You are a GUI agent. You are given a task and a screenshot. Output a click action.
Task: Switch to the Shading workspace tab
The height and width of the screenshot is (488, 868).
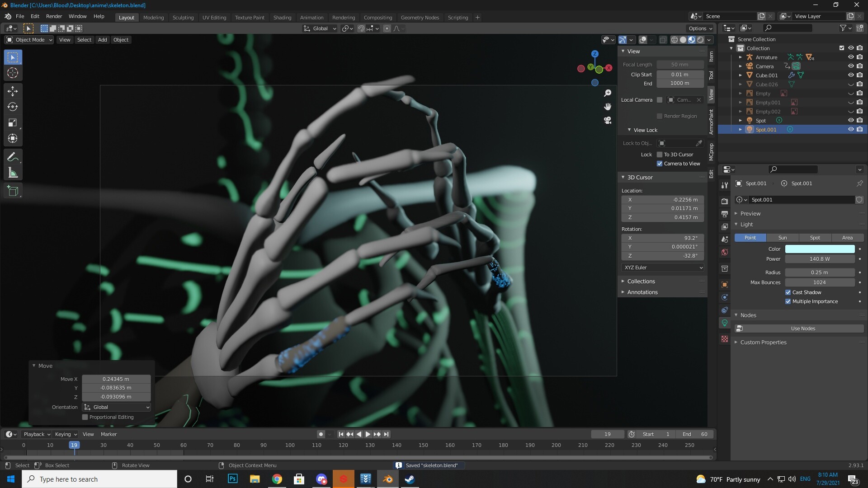[282, 17]
